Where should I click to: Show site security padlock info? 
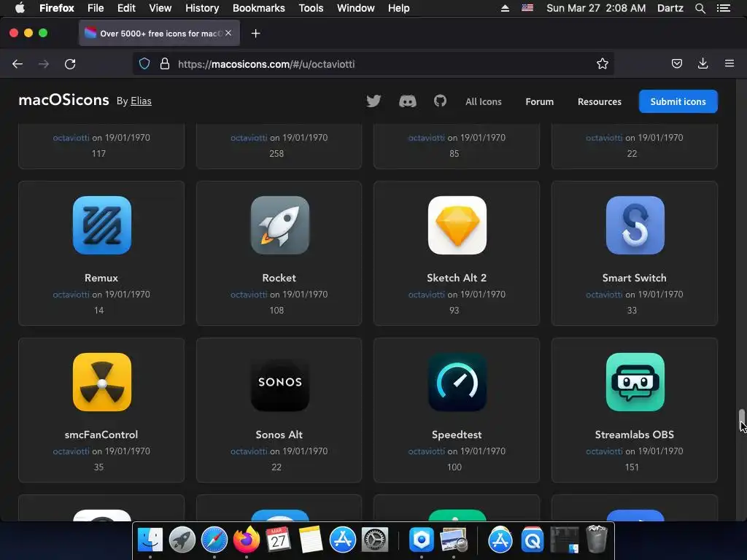tap(165, 64)
